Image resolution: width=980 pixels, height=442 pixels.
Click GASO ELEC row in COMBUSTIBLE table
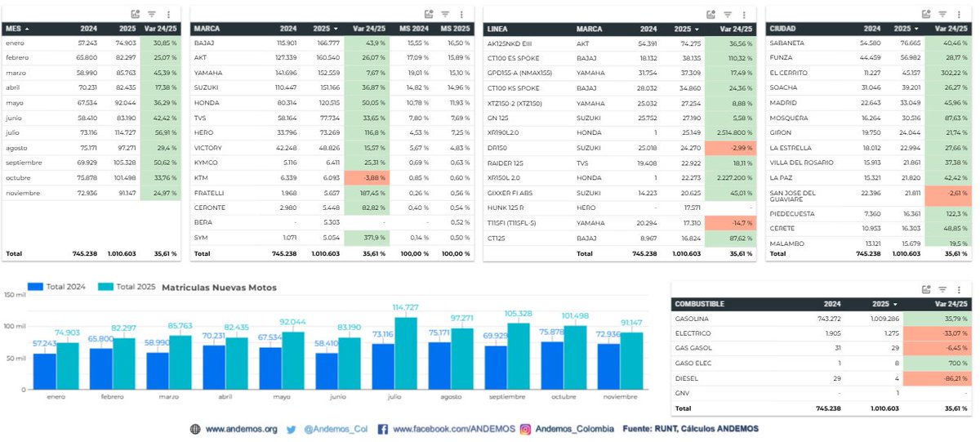822,364
